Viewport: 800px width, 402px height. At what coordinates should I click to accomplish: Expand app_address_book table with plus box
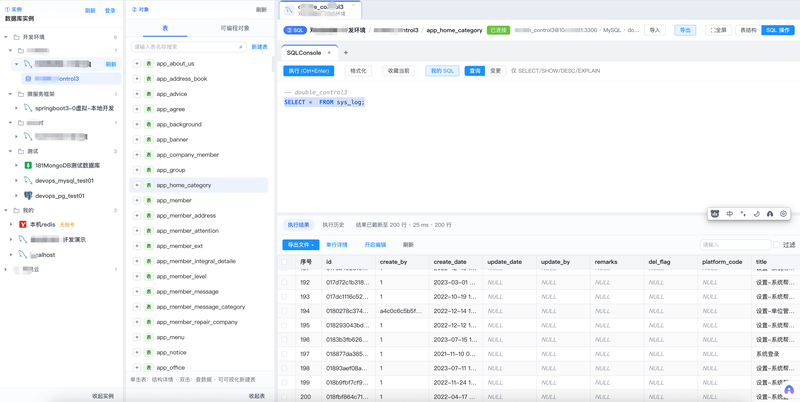coord(137,79)
